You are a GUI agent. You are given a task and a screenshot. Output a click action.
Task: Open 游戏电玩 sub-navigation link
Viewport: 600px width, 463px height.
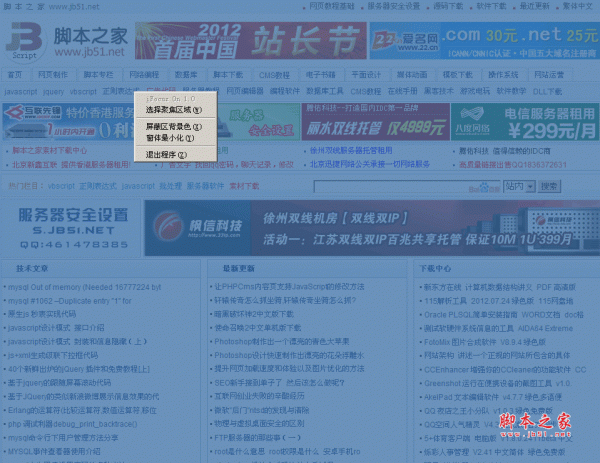click(475, 91)
